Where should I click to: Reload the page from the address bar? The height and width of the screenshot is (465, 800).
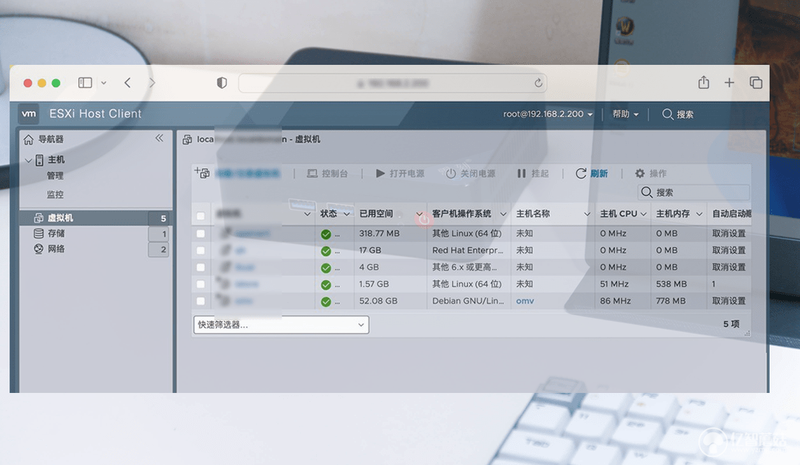538,83
